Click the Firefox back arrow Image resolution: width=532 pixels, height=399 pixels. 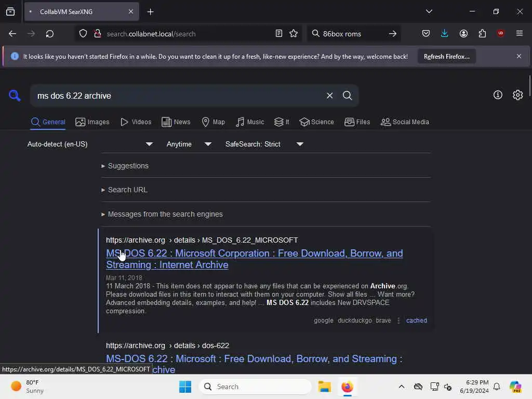12,34
